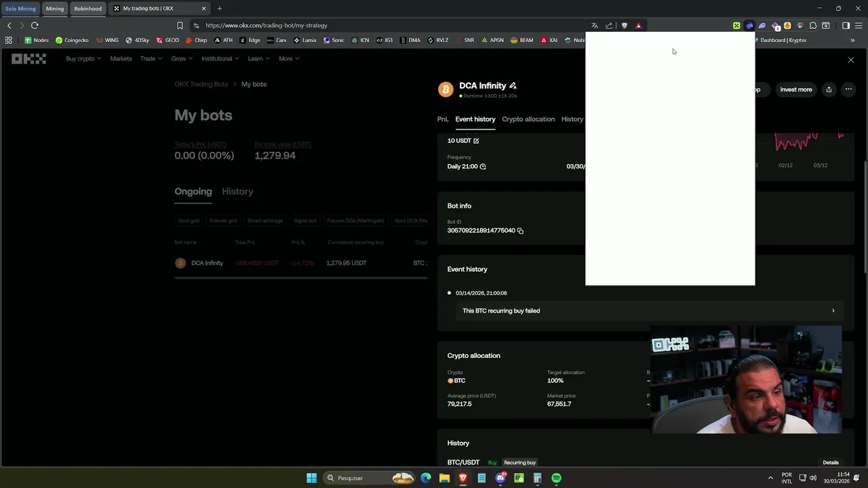Open File Explorer from taskbar
Image resolution: width=868 pixels, height=488 pixels.
[444, 478]
